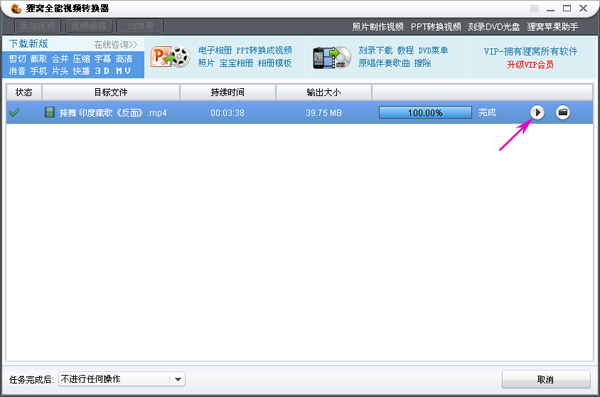Open 刻录DVD光盘 menu item

click(x=494, y=27)
